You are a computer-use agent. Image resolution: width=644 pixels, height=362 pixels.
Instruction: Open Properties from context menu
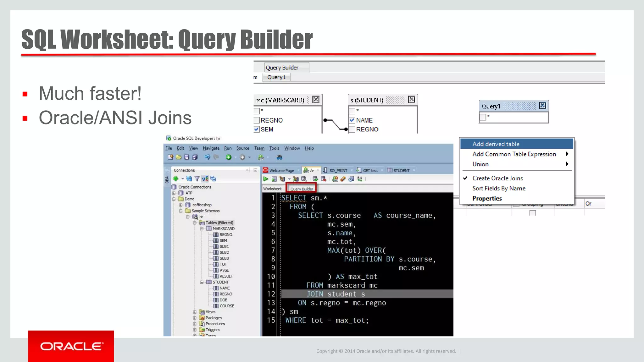[x=517, y=198]
